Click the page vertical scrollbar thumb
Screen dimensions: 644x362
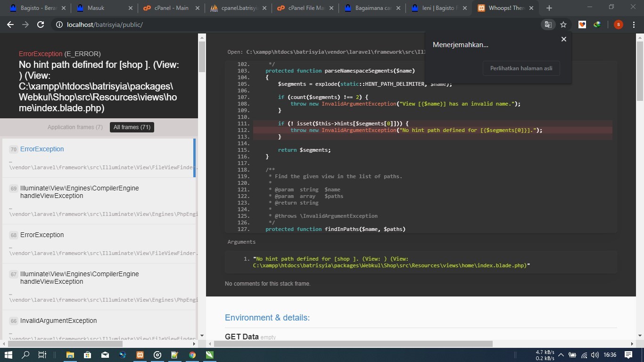(x=640, y=71)
